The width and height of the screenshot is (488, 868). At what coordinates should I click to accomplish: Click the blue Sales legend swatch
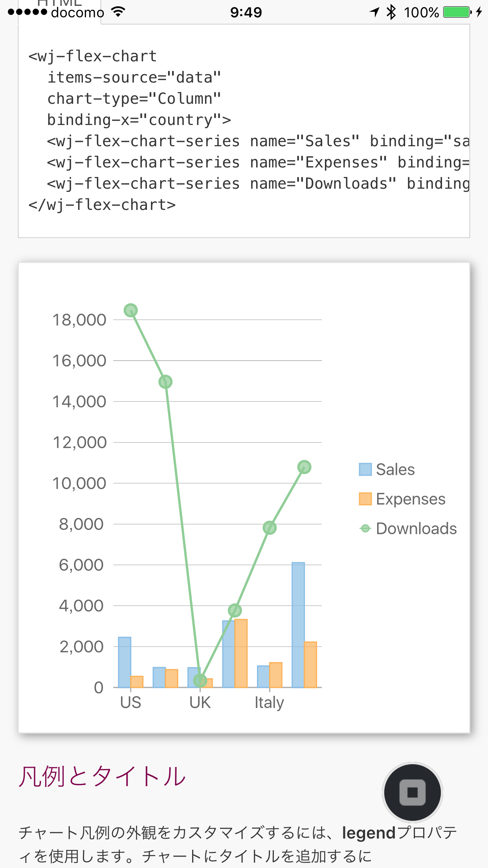pos(365,469)
